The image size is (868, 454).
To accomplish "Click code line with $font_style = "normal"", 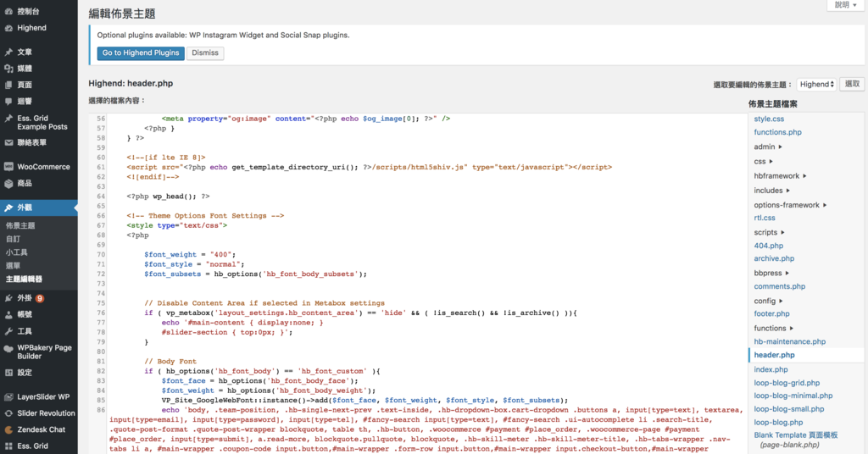I will coord(194,264).
